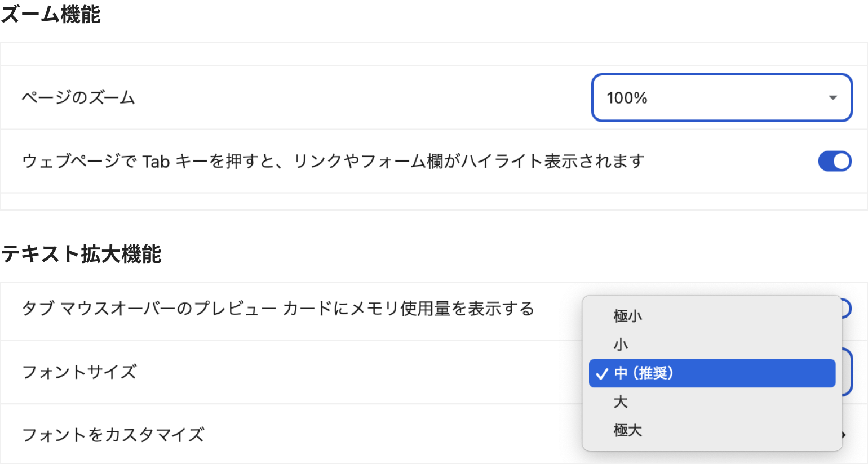This screenshot has height=464, width=868.
Task: Click the タブ マウスオーバー preview card label
Action: point(277,309)
